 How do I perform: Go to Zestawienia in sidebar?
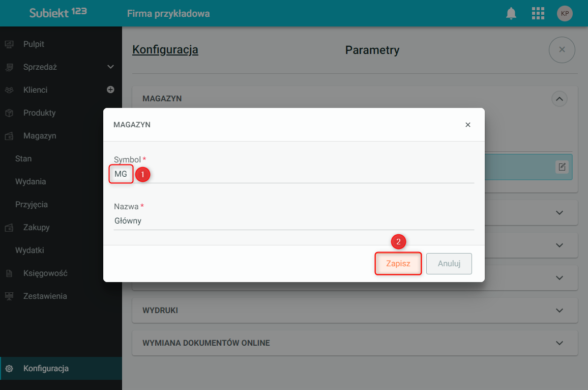[45, 296]
